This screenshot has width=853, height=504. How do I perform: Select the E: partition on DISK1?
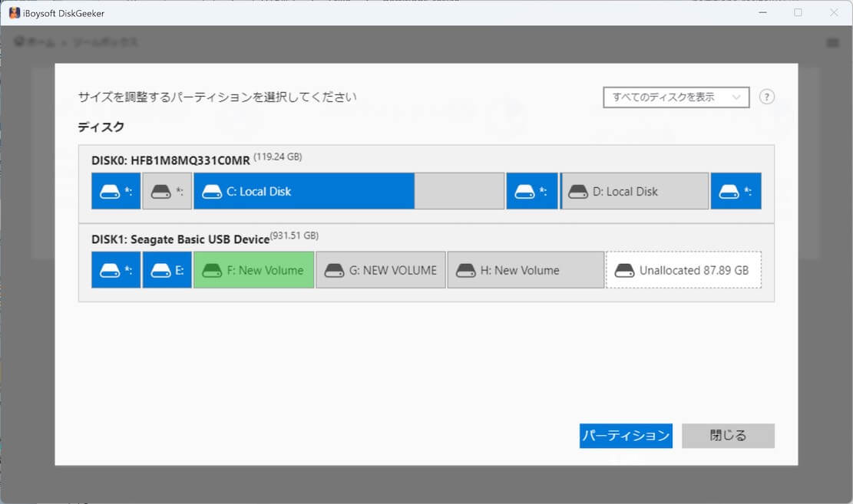click(167, 270)
